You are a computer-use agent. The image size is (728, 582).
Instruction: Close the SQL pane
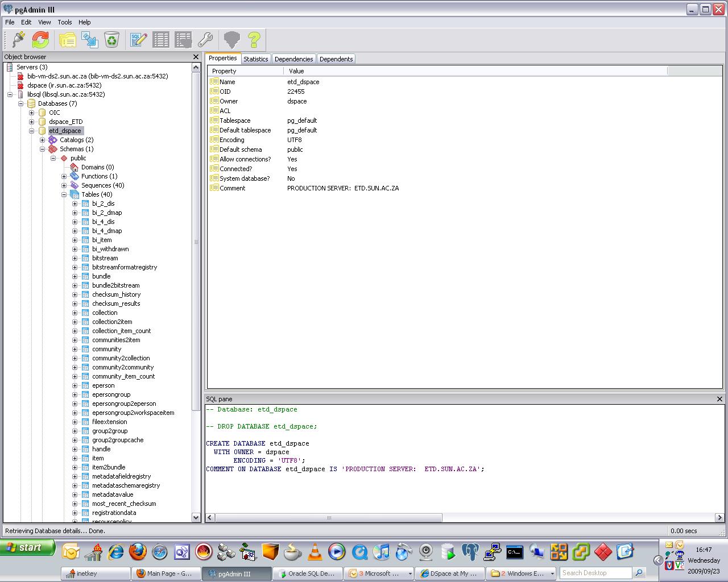719,399
